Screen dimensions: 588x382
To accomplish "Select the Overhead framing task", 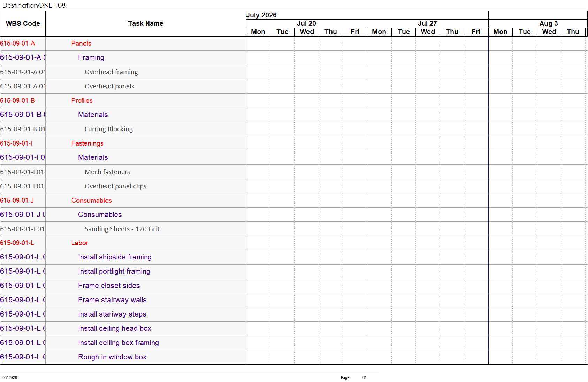I will 111,72.
